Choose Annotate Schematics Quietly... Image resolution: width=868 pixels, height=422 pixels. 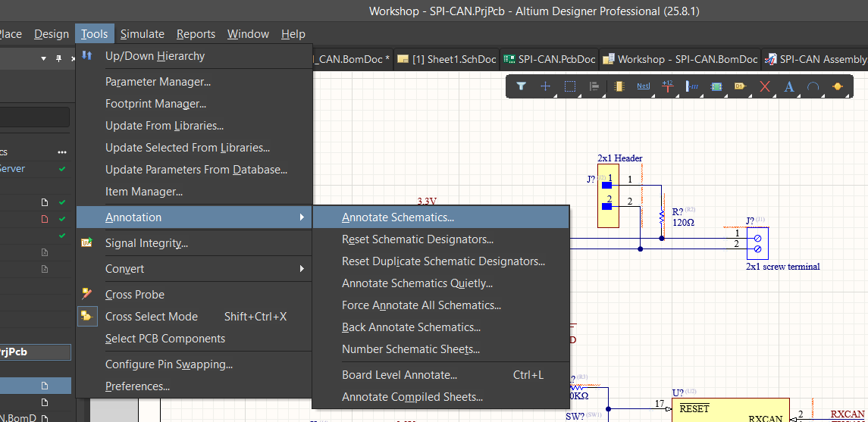pos(441,283)
